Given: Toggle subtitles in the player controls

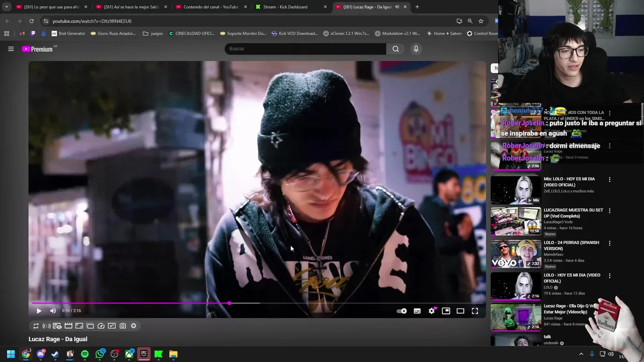Looking at the screenshot, I should (x=417, y=311).
